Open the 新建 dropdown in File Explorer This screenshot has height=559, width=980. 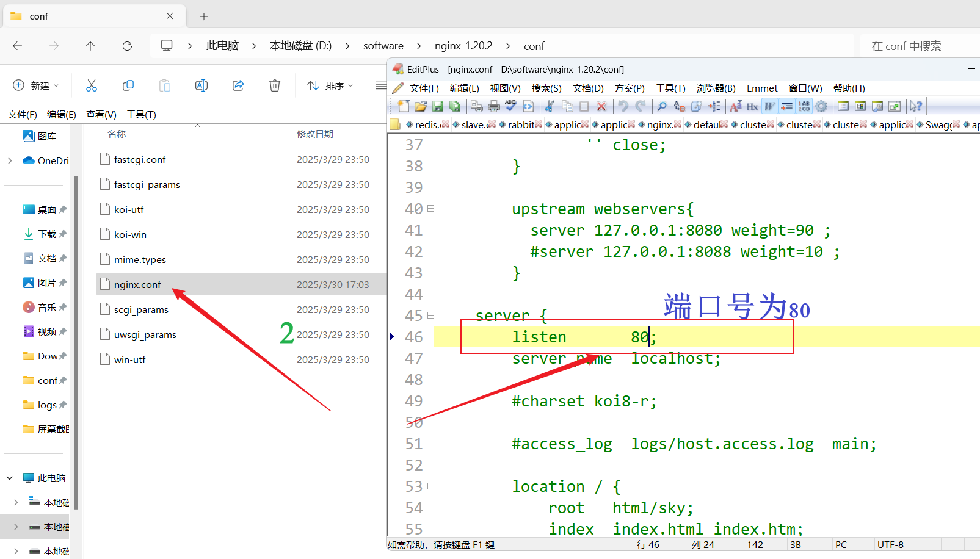(36, 85)
